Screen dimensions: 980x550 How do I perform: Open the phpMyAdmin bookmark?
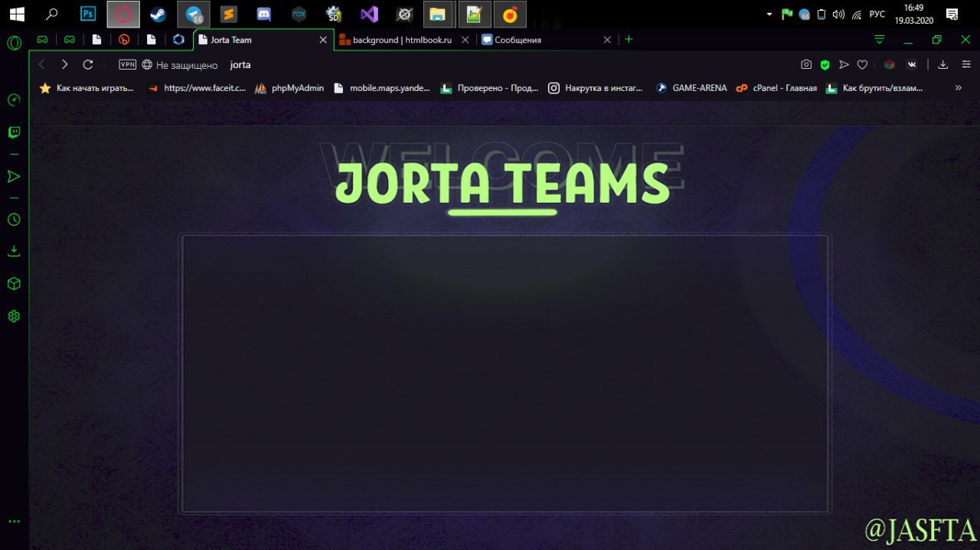(289, 88)
